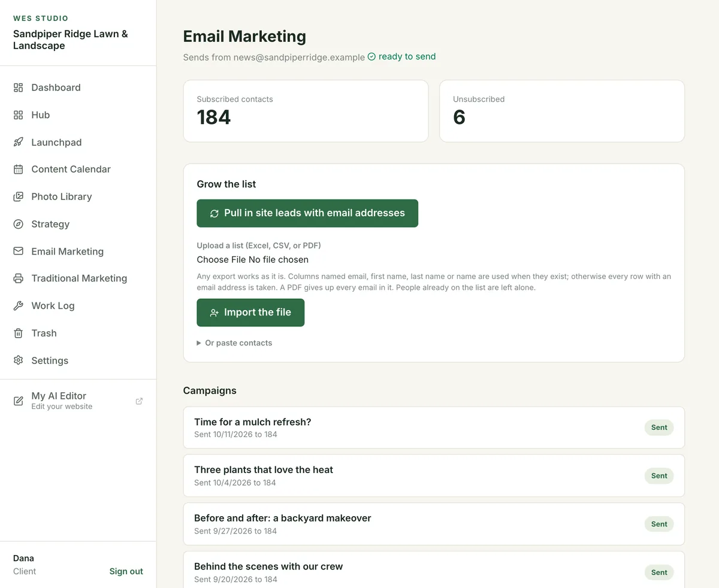Click Sent badge on backyard makeover campaign

(x=659, y=524)
